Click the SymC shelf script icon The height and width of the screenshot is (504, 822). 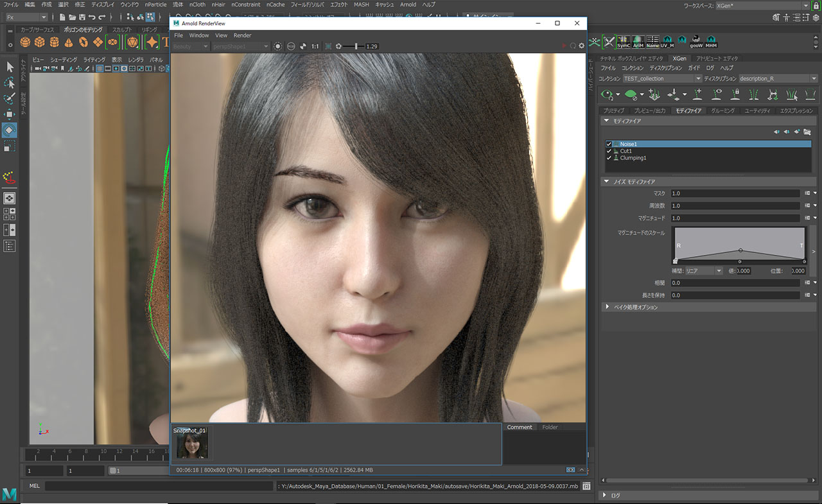pyautogui.click(x=624, y=42)
